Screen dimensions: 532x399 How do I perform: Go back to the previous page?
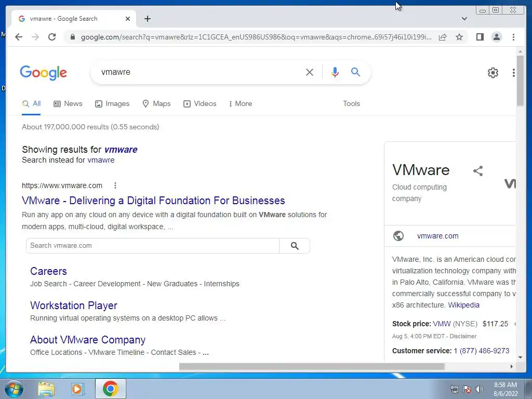19,37
